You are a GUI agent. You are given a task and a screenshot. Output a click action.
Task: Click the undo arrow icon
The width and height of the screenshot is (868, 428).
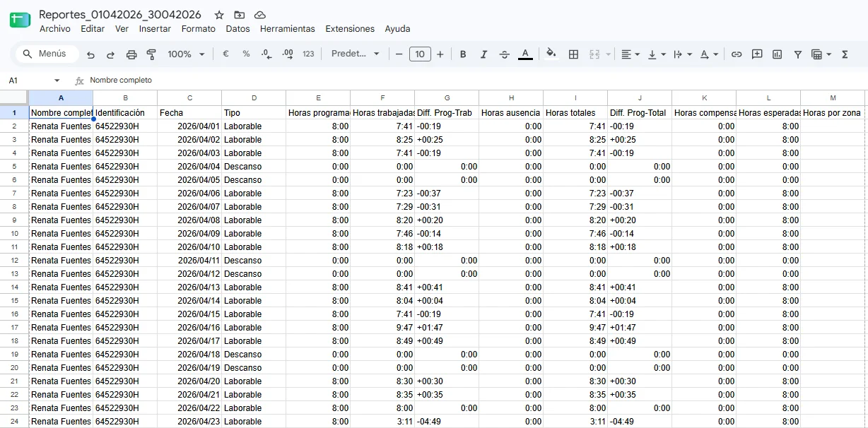point(90,54)
